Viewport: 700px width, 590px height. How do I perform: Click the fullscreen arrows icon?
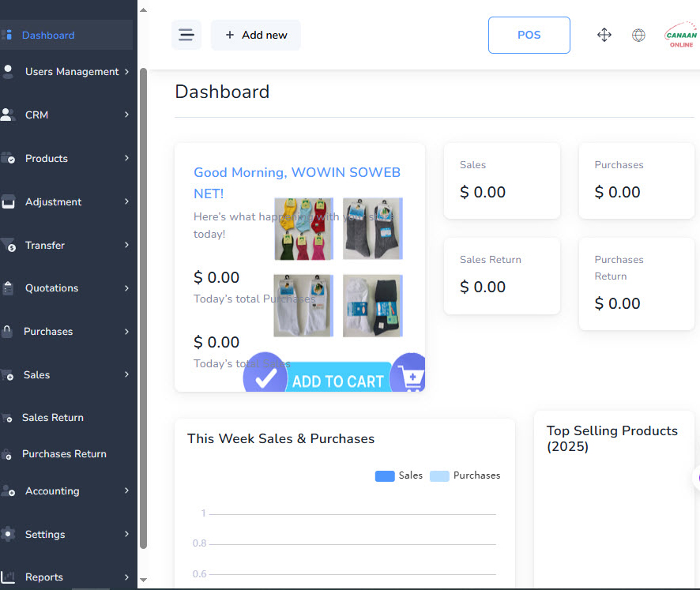pyautogui.click(x=604, y=35)
